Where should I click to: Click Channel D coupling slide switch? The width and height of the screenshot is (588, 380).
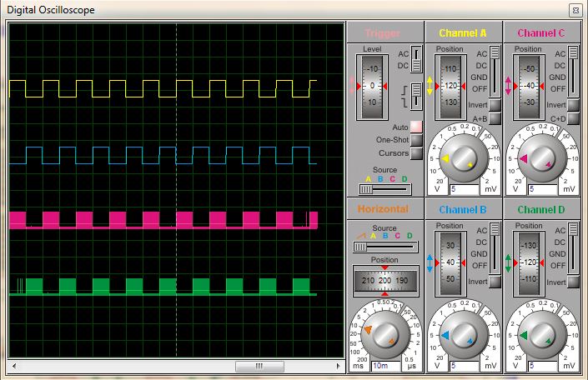tap(573, 248)
